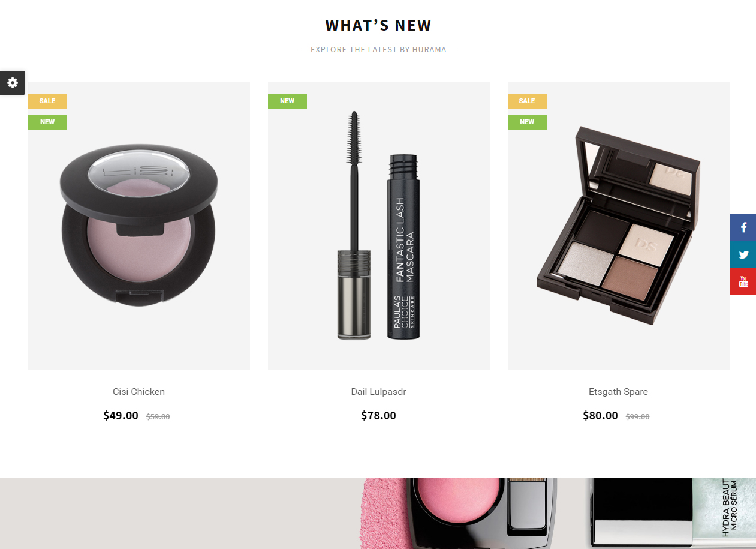Click the NEW badge on Cisi Chicken
The height and width of the screenshot is (549, 756).
47,122
